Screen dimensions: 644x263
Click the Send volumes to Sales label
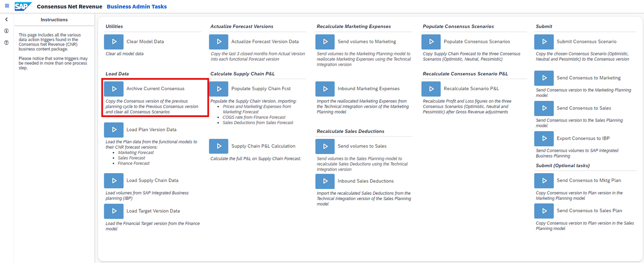pos(362,146)
